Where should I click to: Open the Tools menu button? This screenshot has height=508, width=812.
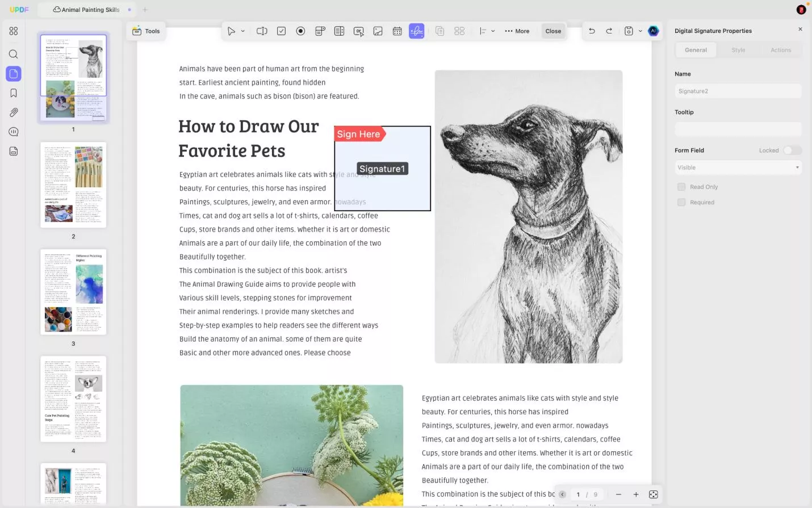point(146,31)
